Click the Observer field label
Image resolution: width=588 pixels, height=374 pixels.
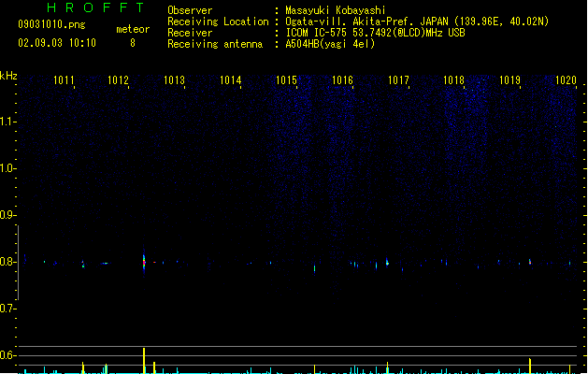pos(190,10)
